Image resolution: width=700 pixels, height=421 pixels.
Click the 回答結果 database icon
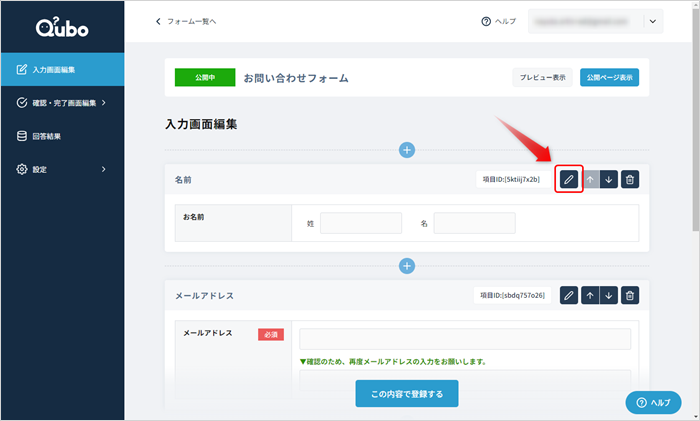[x=21, y=136]
